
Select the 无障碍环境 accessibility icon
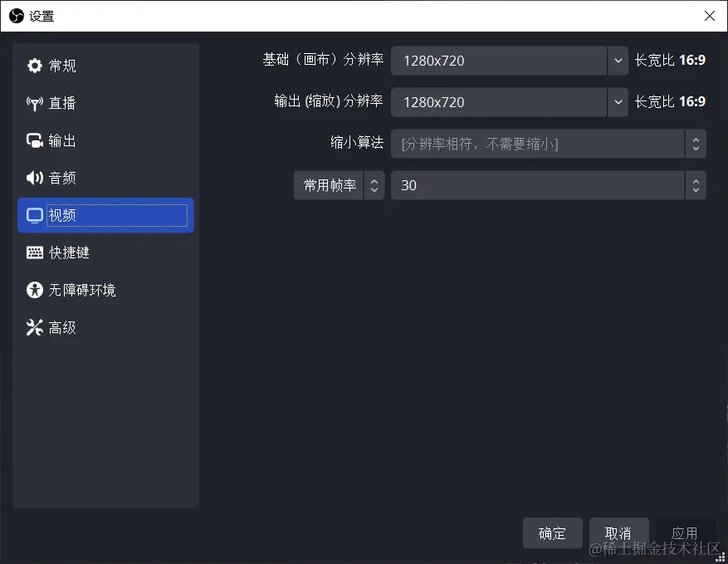pyautogui.click(x=33, y=290)
